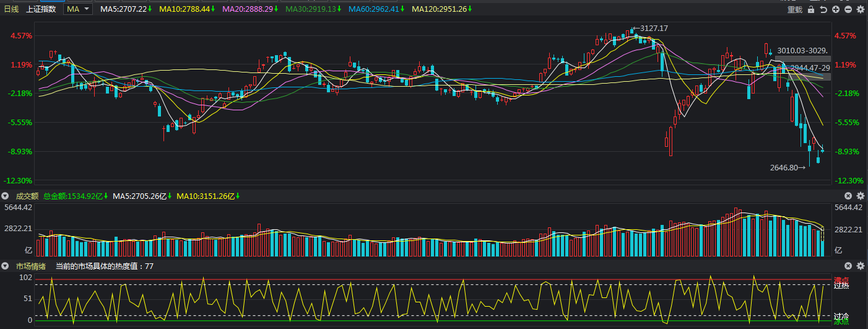Click the 沸点 boiling point label
Screen dimensions: 868x329
pos(841,280)
